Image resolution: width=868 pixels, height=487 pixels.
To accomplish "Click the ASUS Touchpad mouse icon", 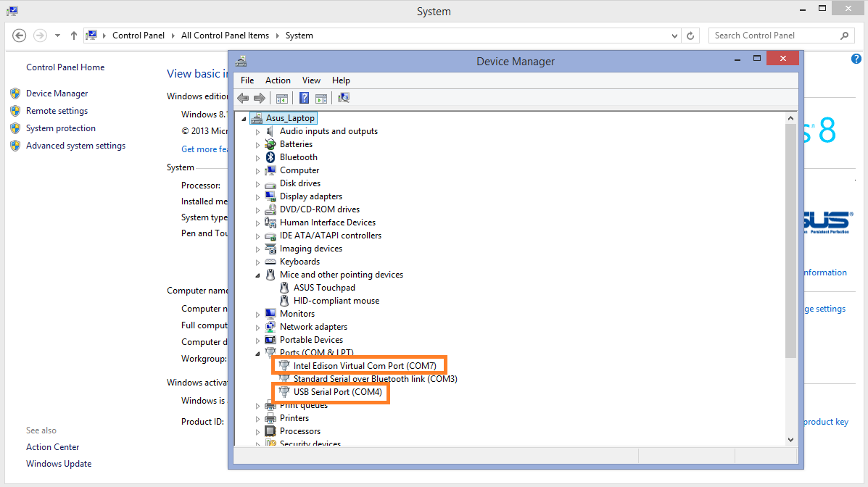I will 284,288.
